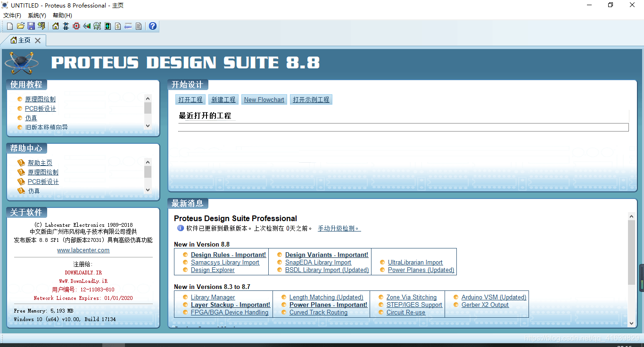Open the Power Planes - Important! link

pyautogui.click(x=328, y=305)
